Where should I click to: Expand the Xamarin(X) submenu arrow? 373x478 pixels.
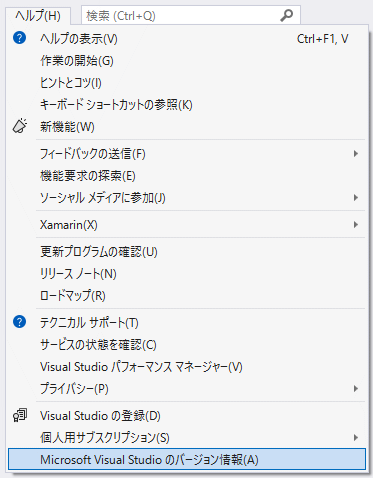(356, 225)
